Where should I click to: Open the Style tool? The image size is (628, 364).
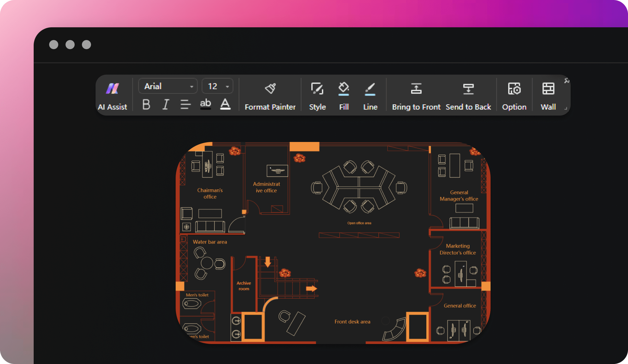tap(317, 96)
